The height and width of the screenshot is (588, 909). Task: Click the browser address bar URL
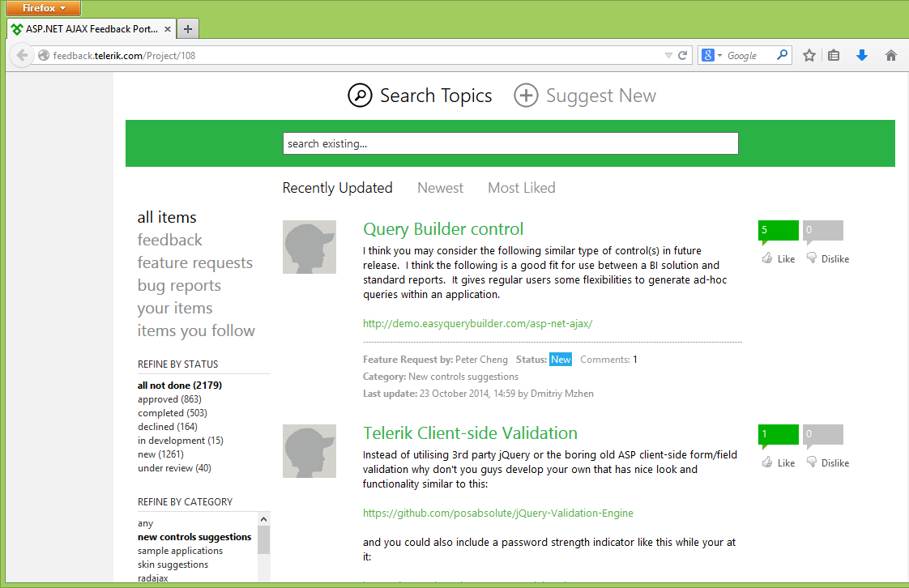[x=124, y=56]
